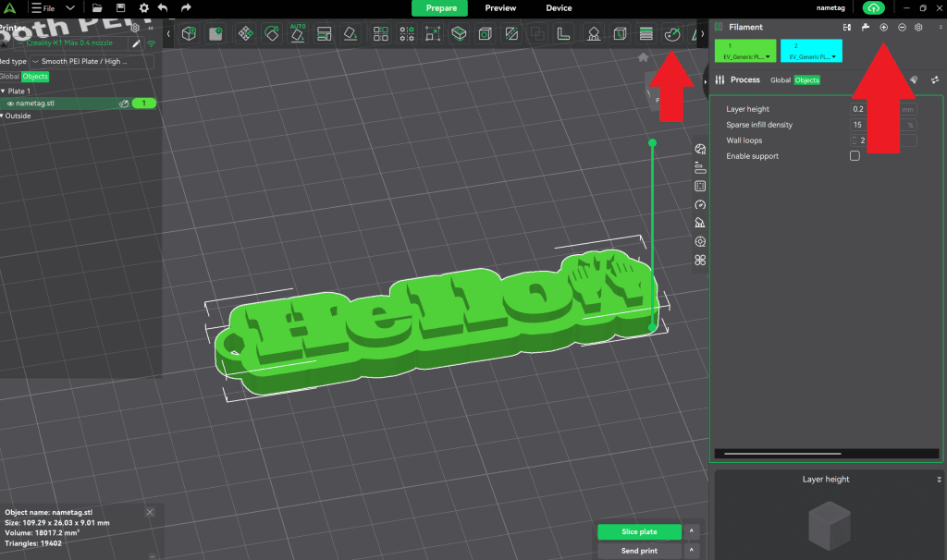
Task: Switch to the Preview tab
Action: point(500,8)
